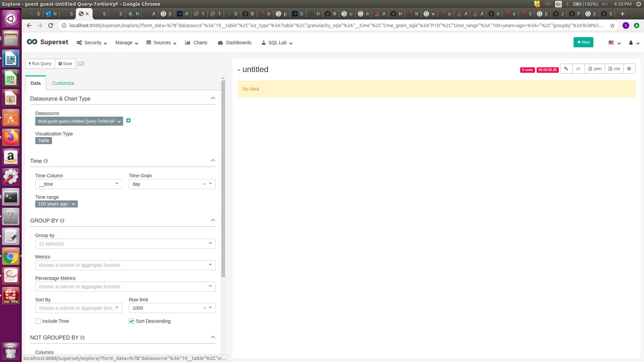Open the results hamburger menu icon
Viewport: 644px width, 362px height.
pyautogui.click(x=629, y=68)
